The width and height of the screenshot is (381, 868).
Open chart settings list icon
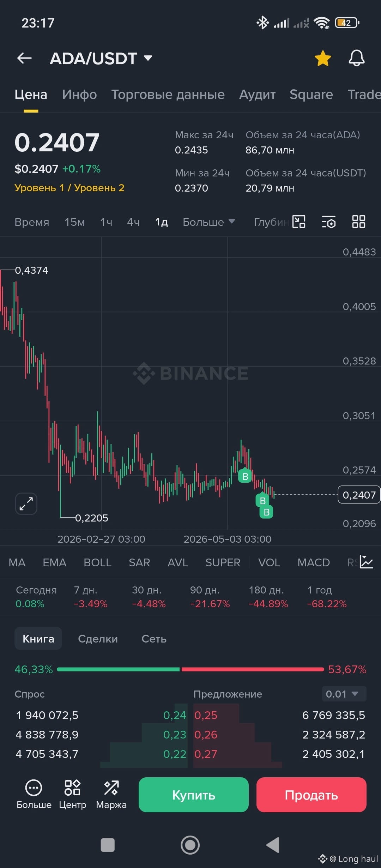329,222
